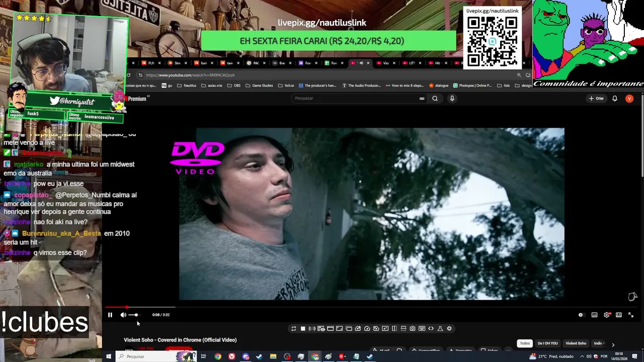The height and width of the screenshot is (362, 644).
Task: Toggle subtitles in the video player
Action: click(594, 315)
